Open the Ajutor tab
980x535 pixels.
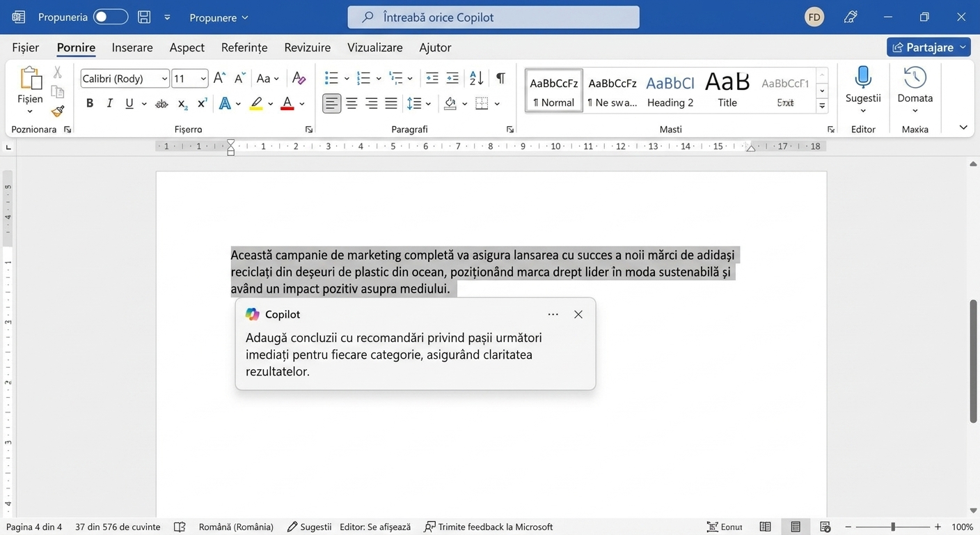(x=435, y=47)
